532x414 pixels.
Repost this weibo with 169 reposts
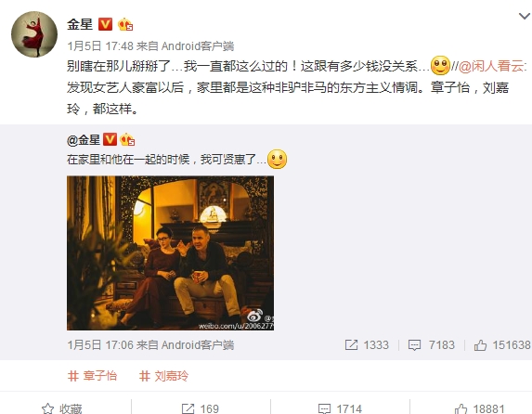[x=201, y=408]
